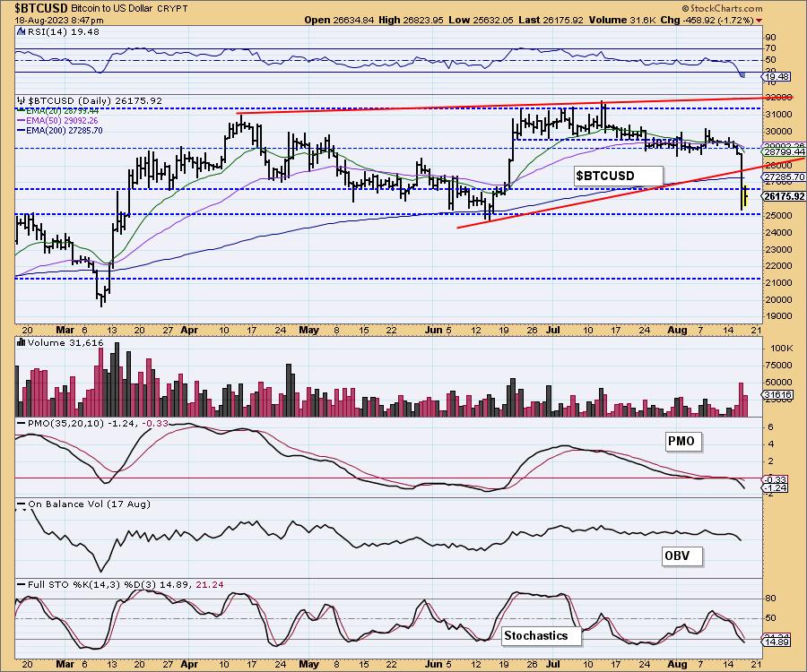Click the red down-arrow change indicator
807x672 pixels.
point(759,21)
